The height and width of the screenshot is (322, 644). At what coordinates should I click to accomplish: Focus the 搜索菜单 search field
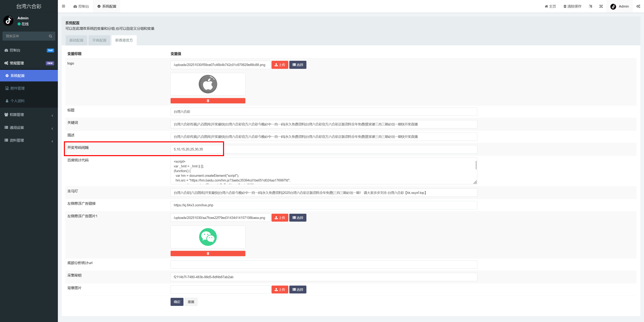pyautogui.click(x=29, y=36)
